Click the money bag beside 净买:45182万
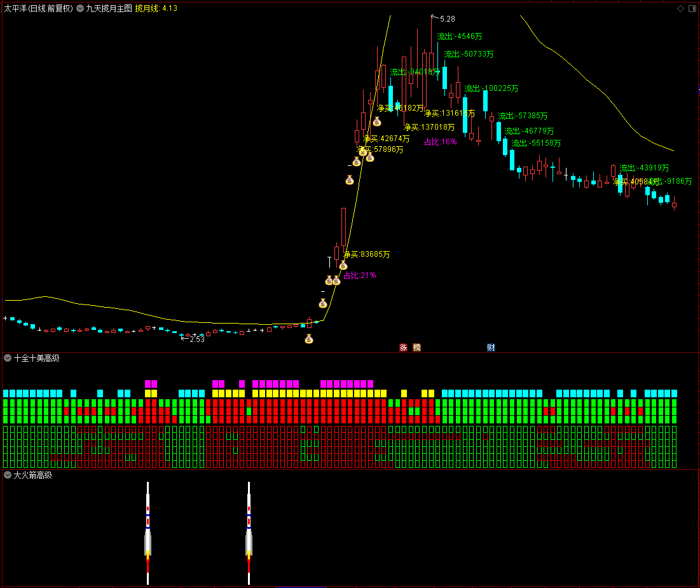This screenshot has width=700, height=588. tap(377, 121)
